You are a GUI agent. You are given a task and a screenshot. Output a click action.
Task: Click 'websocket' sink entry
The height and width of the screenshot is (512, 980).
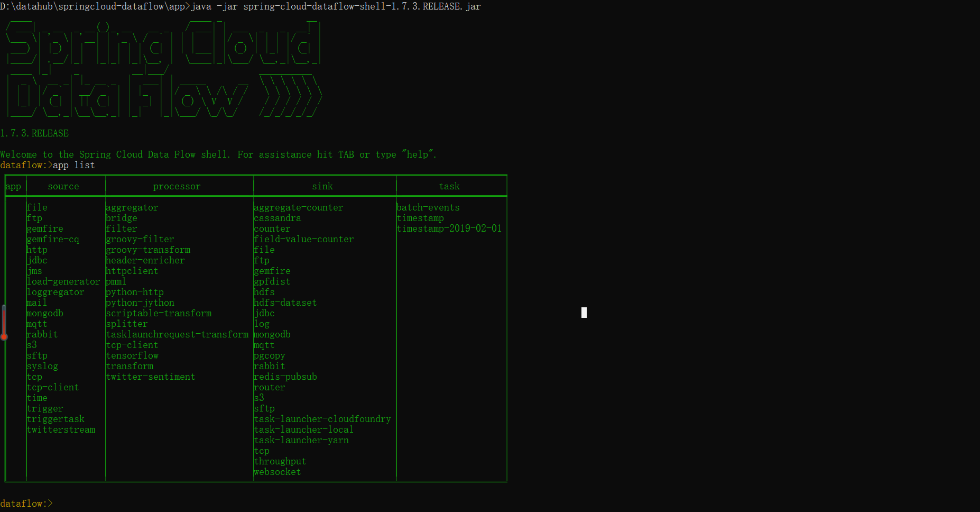click(x=278, y=472)
